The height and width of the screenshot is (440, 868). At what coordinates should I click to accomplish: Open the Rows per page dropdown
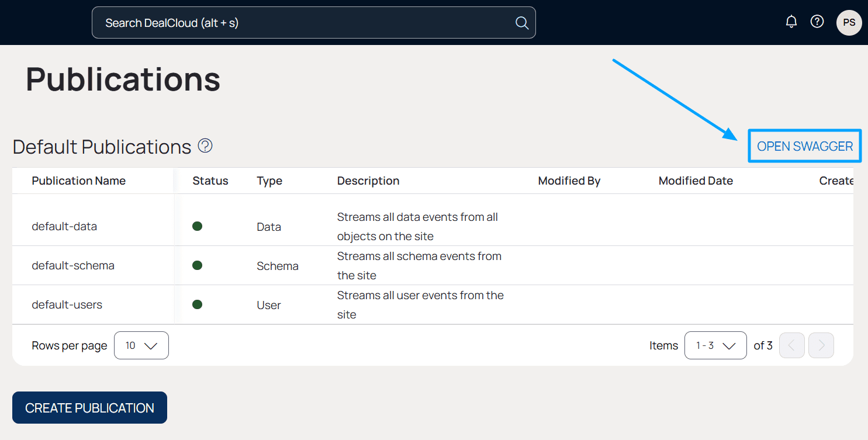pyautogui.click(x=141, y=345)
